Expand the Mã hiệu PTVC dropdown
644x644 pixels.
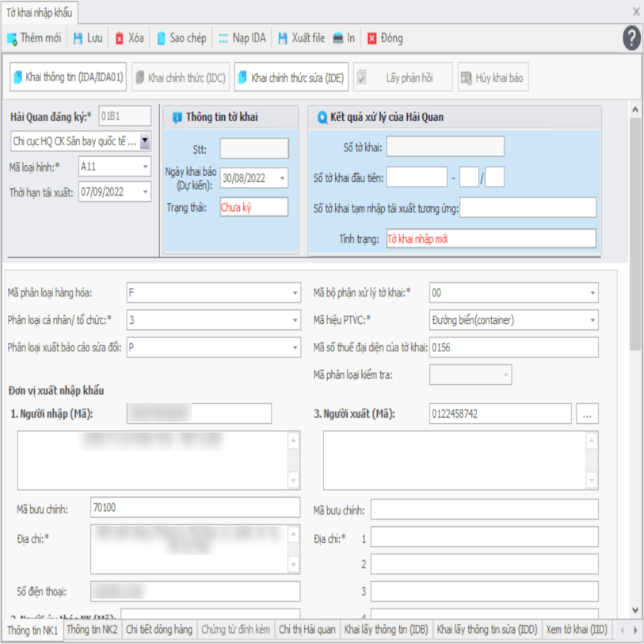(592, 320)
